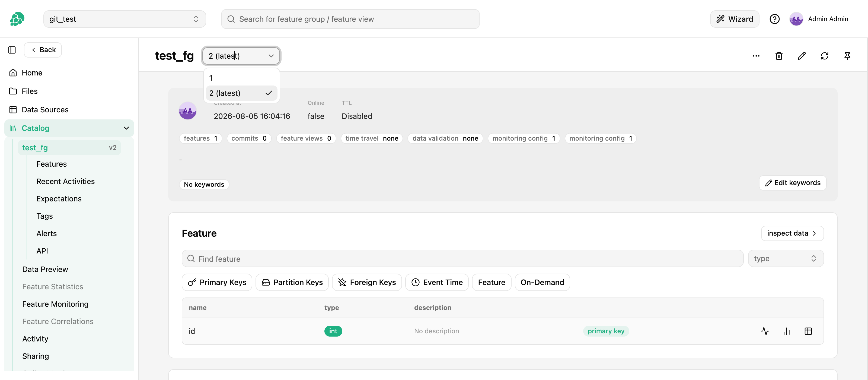Screen dimensions: 868x380
Task: Click the refresh icon
Action: tap(824, 56)
